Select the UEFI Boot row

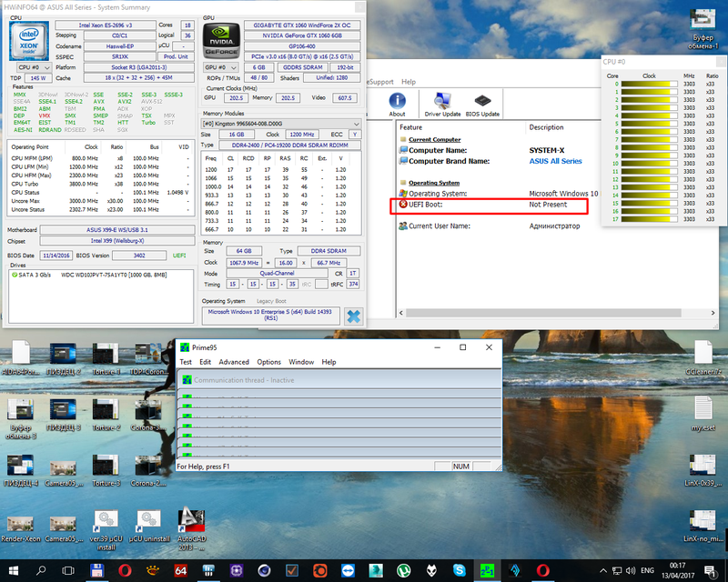(x=490, y=205)
